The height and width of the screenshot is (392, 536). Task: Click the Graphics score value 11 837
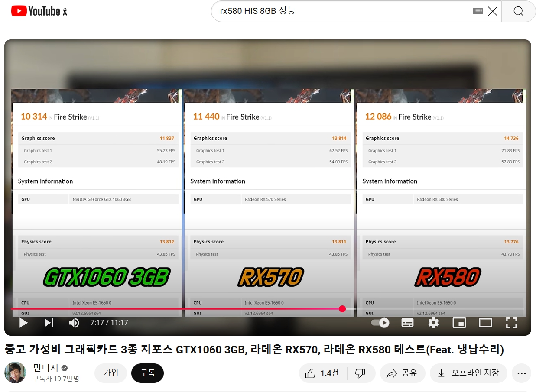click(167, 139)
